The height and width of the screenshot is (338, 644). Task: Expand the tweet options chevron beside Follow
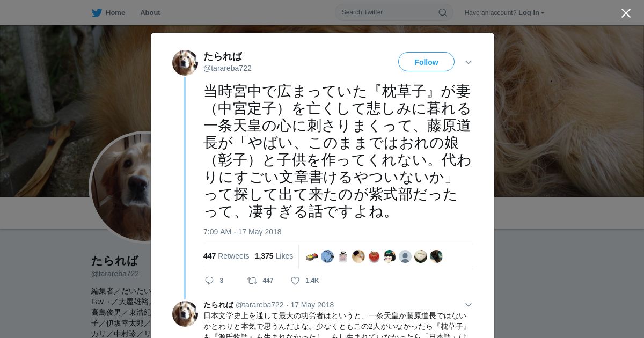(x=468, y=62)
